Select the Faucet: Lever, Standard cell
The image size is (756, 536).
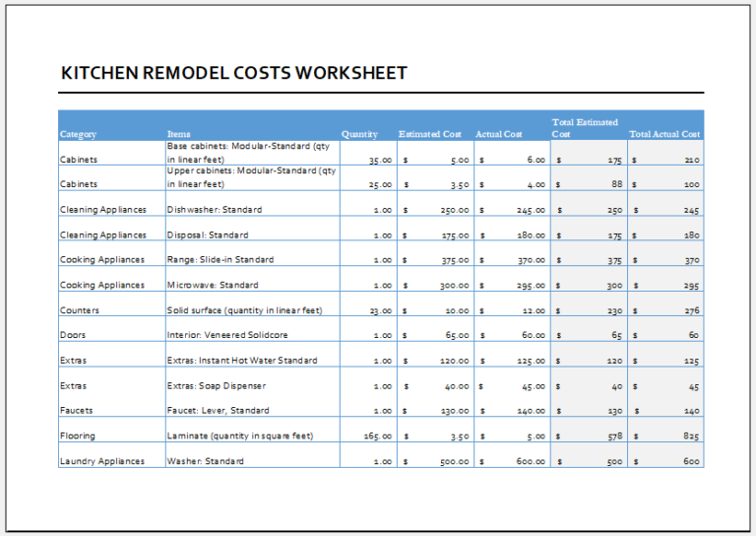253,404
